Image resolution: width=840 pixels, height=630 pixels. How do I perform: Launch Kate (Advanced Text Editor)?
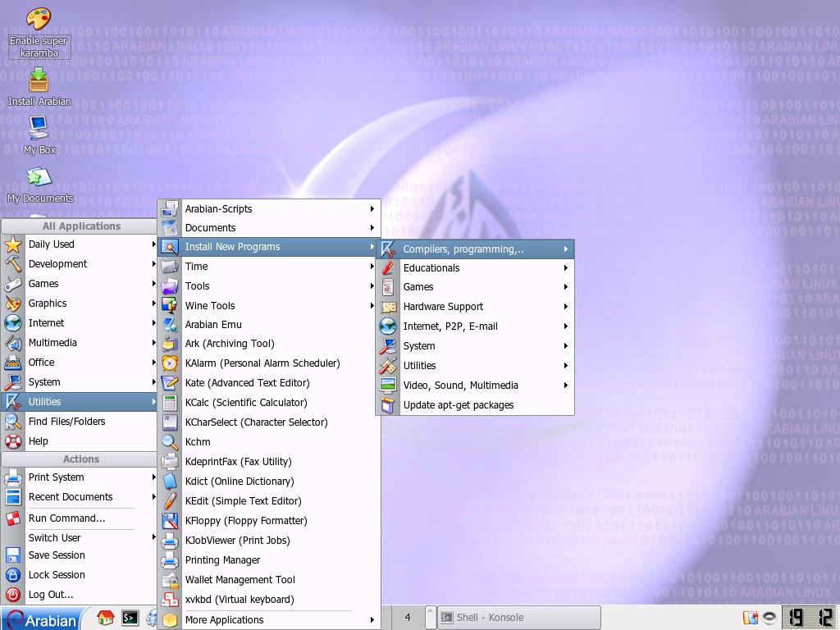pyautogui.click(x=269, y=383)
